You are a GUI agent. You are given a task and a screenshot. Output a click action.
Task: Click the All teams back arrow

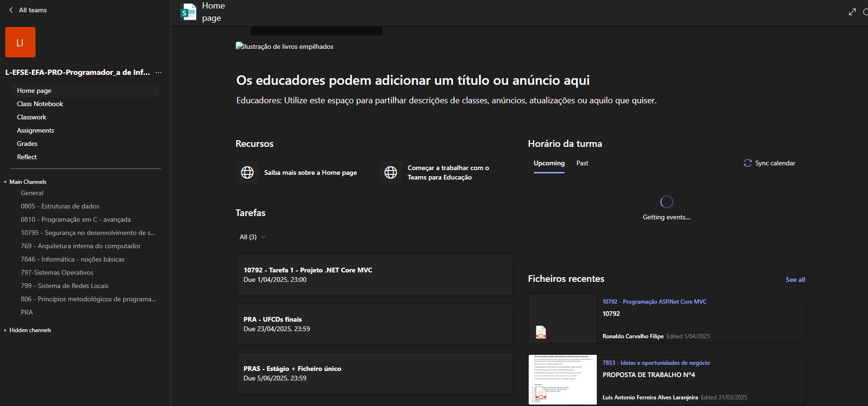[x=11, y=10]
